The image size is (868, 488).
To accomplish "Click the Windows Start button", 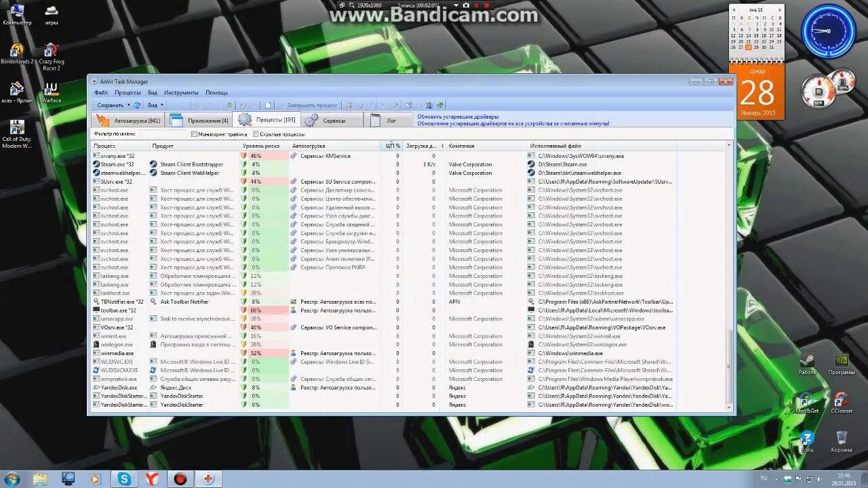I will [x=12, y=479].
